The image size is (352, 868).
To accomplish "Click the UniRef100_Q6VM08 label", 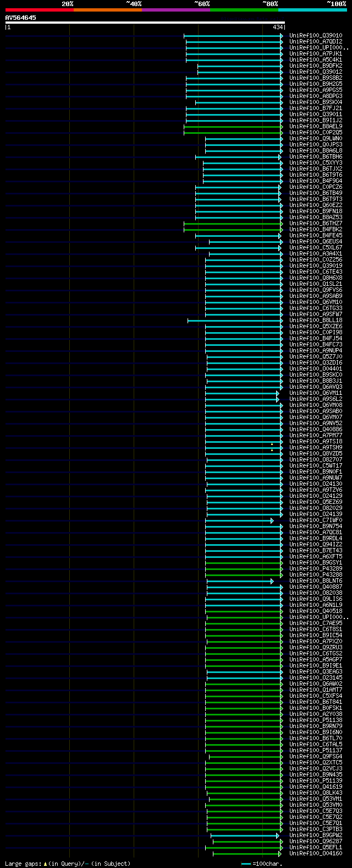I will click(316, 405).
